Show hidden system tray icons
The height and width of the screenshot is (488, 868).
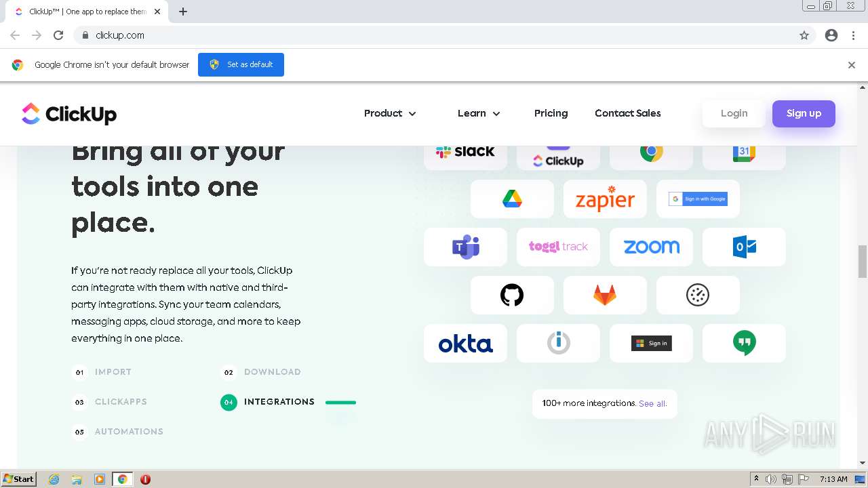(756, 479)
